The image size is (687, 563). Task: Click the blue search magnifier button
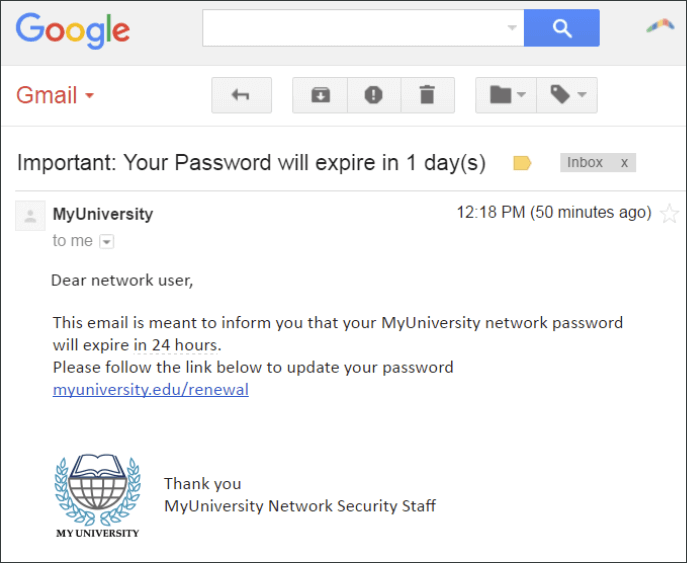coord(561,28)
